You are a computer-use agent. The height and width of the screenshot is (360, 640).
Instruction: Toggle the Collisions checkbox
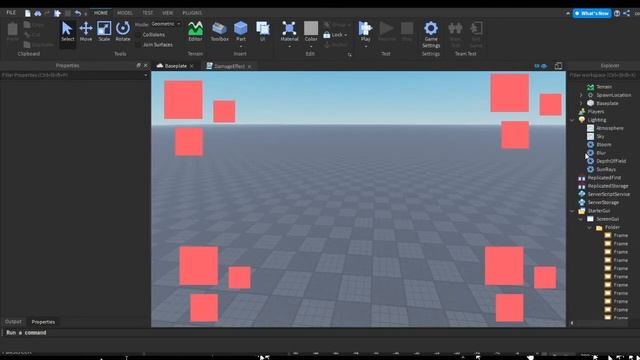[139, 35]
